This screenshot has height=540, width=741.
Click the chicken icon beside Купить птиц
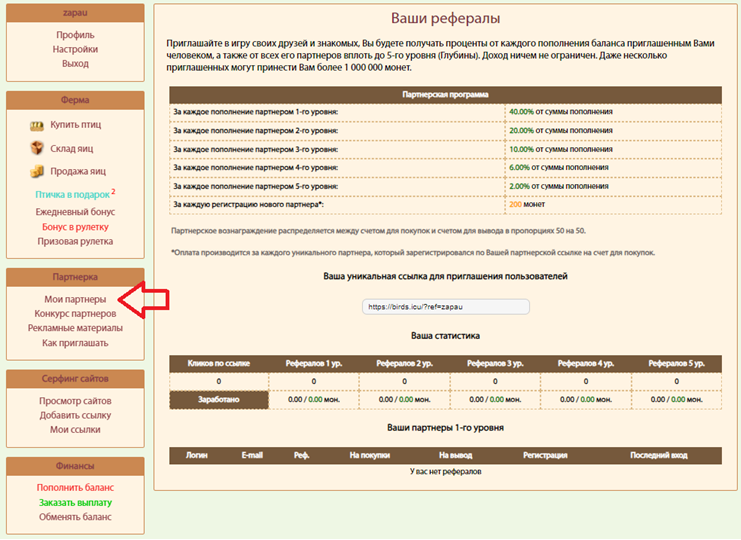click(x=37, y=126)
